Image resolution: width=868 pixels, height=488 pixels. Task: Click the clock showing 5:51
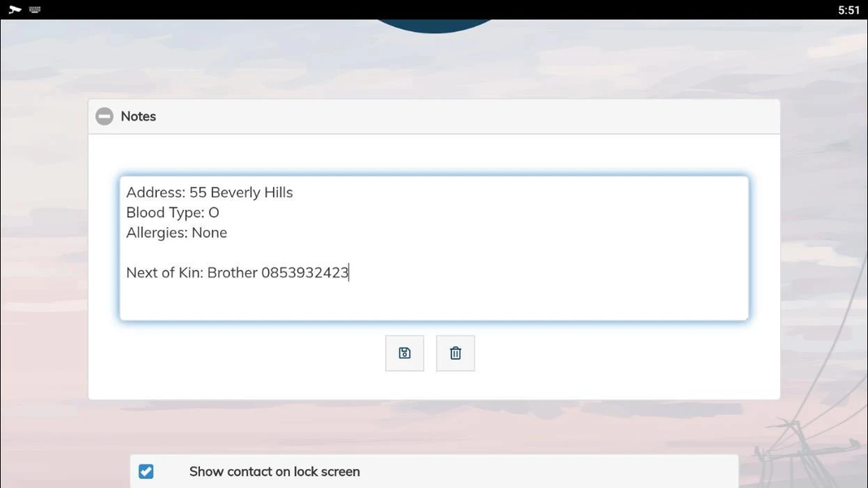click(848, 10)
